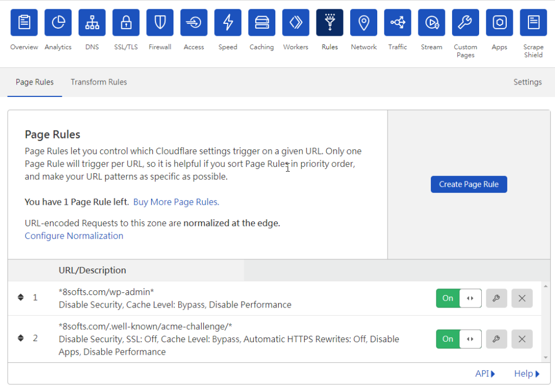The height and width of the screenshot is (392, 555).
Task: Select the SSL/TLS shield icon
Action: (126, 22)
